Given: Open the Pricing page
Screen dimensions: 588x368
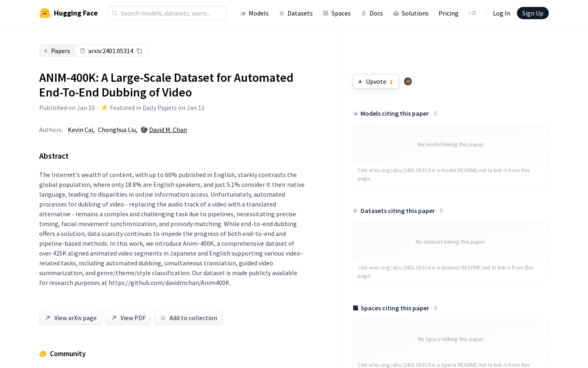Looking at the screenshot, I should pyautogui.click(x=448, y=13).
